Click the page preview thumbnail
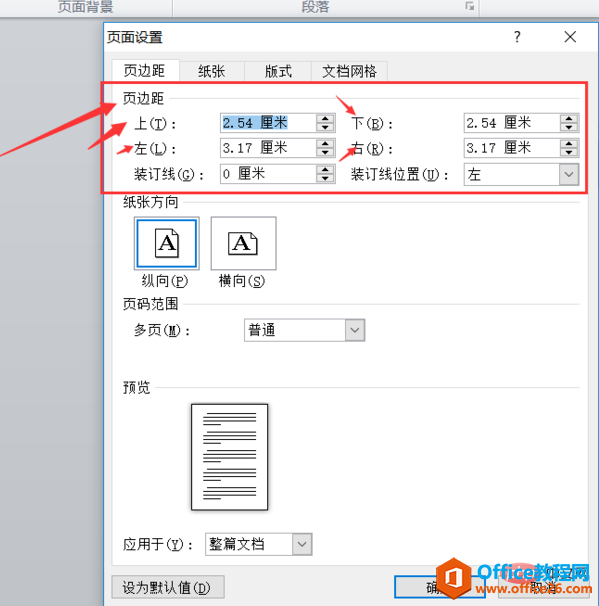 tap(230, 457)
